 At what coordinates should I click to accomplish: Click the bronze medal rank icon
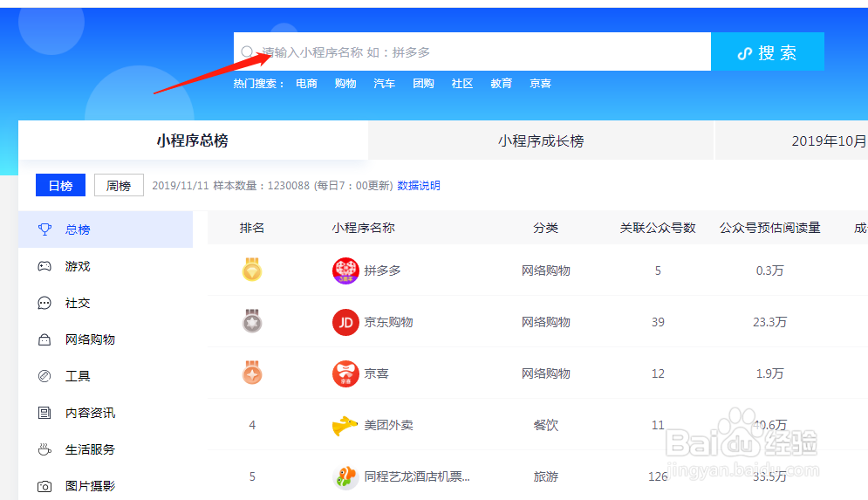point(252,373)
